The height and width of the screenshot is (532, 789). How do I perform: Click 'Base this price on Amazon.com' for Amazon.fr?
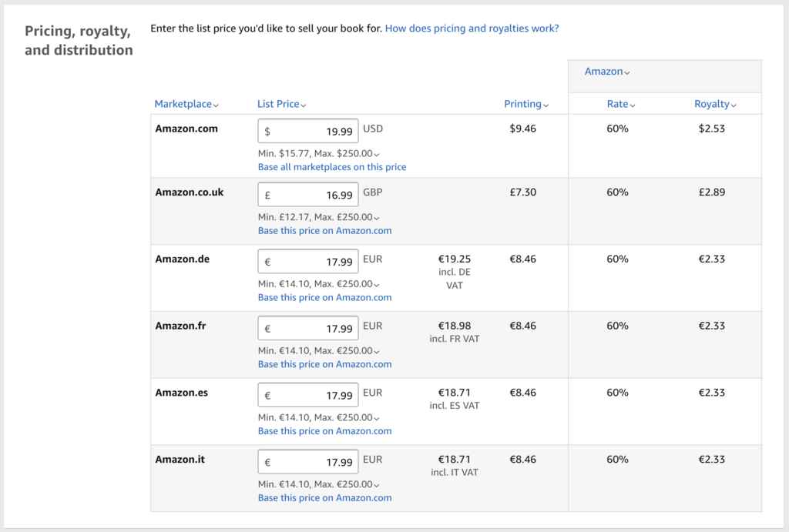pos(324,365)
